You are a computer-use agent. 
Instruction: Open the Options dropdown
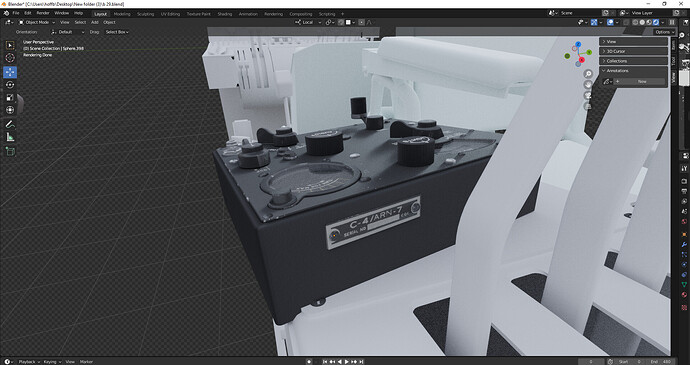coord(664,32)
